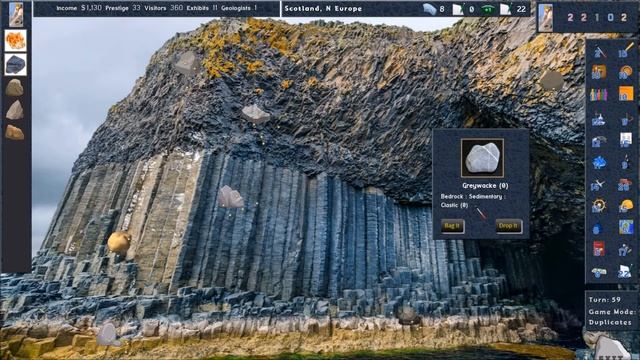Click the Game Mode: Duplicates label
This screenshot has width=640, height=360.
tap(611, 317)
